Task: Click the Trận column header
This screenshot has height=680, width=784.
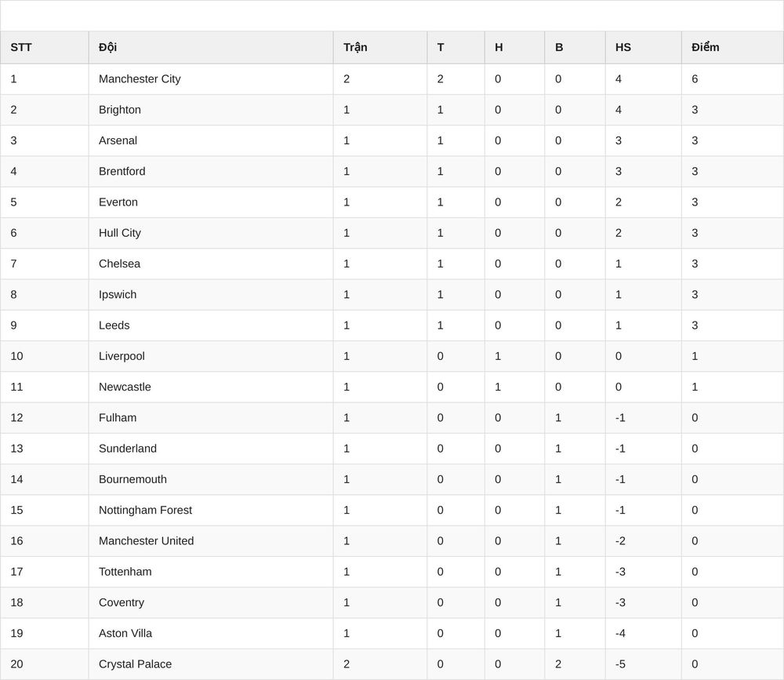Action: (355, 48)
